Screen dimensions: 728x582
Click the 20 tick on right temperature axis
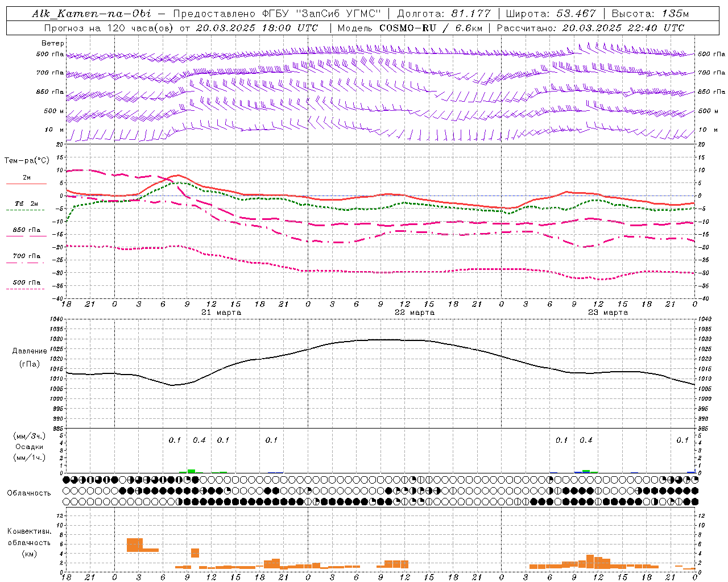(x=701, y=144)
